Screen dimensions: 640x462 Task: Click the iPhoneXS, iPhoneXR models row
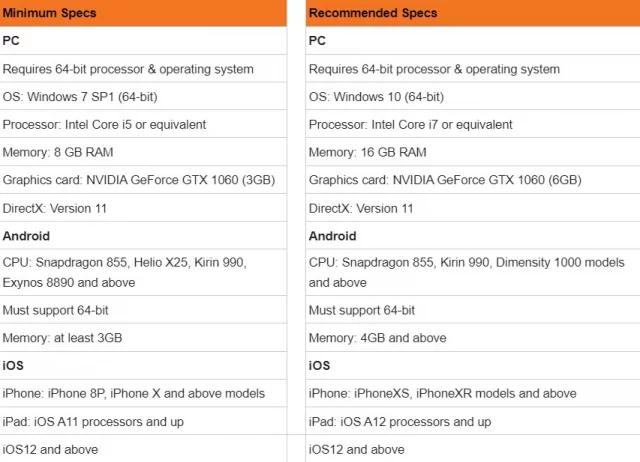pos(473,393)
